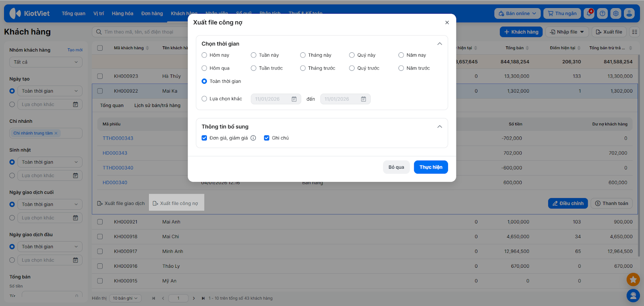Viewport: 644px width, 306px height.
Task: Open calendar icon under Ngày giao dịch đầu
Action: (x=75, y=260)
